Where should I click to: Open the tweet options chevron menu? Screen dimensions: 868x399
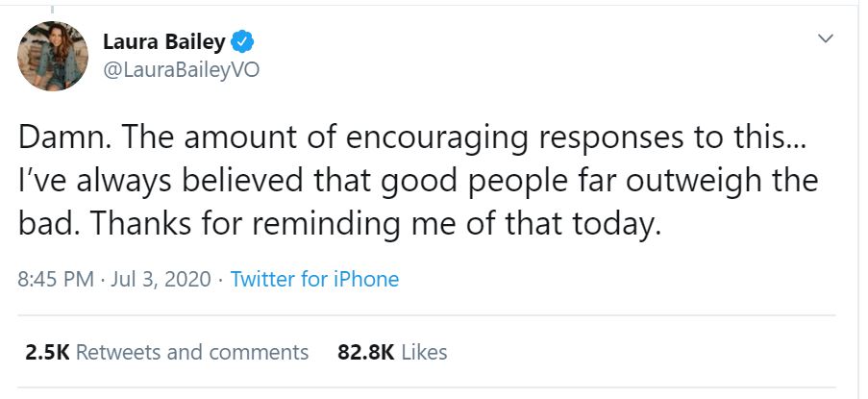824,38
